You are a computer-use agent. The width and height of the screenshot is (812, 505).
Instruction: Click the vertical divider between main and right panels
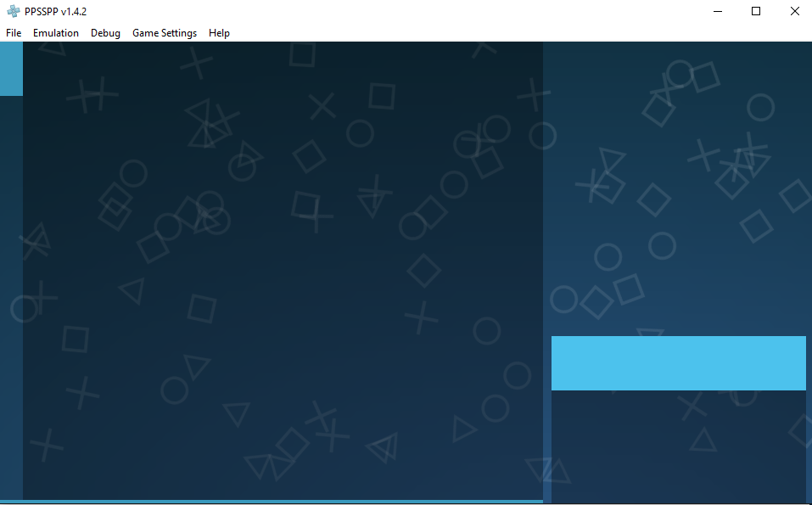click(547, 272)
